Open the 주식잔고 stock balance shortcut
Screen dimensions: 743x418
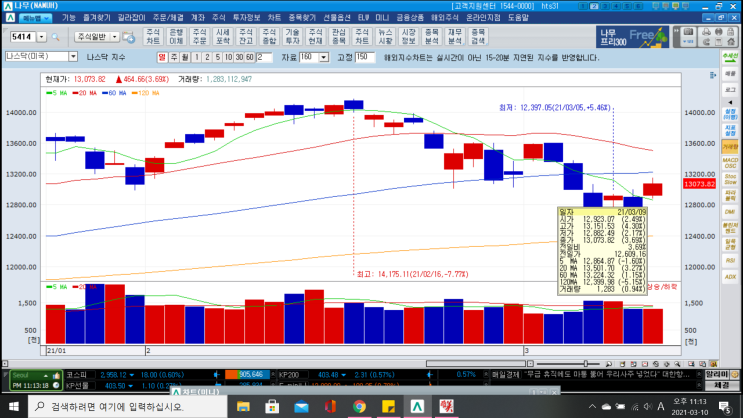click(x=246, y=36)
